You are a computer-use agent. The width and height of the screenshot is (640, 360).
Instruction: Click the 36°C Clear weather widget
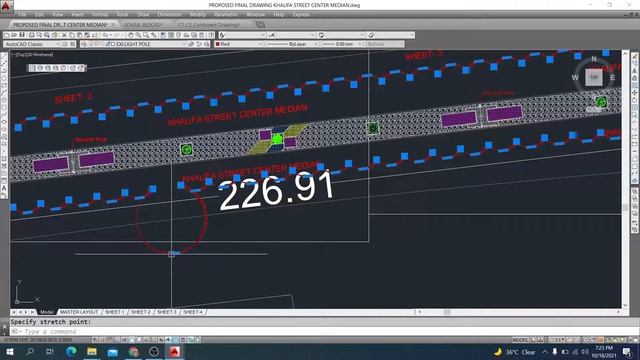[515, 351]
